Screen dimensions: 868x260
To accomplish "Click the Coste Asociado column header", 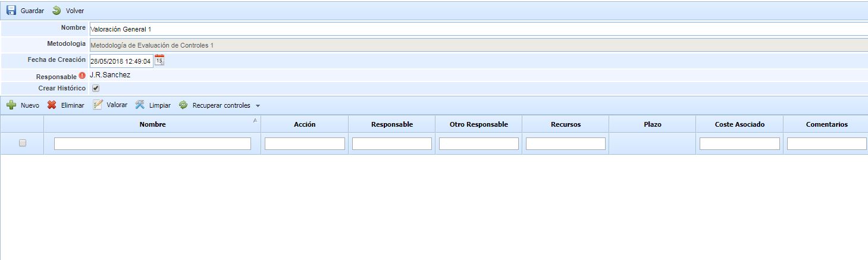I will tap(739, 124).
